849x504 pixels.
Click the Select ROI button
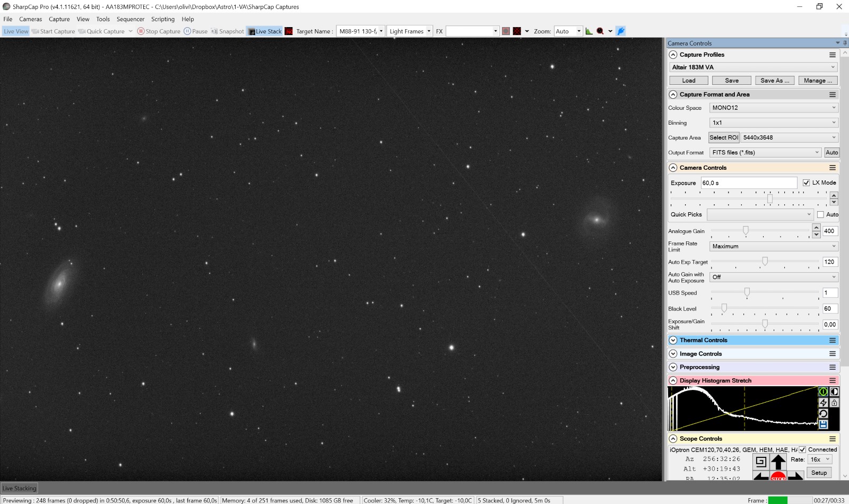point(724,137)
